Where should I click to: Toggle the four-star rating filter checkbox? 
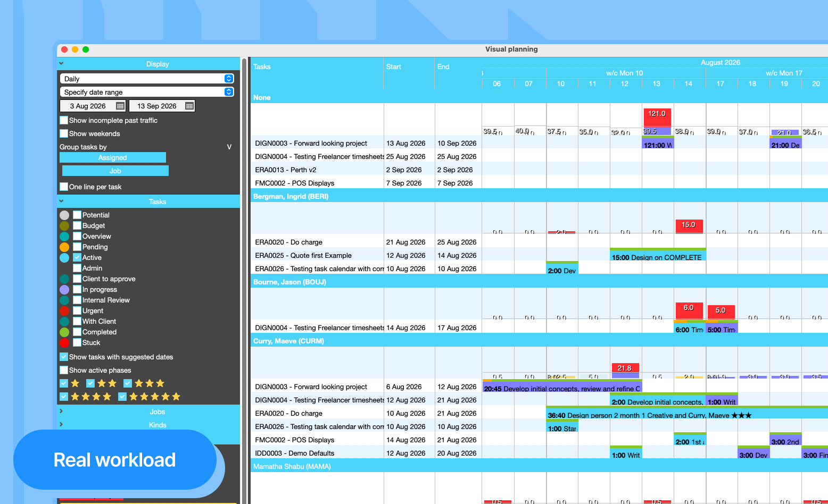(x=64, y=397)
